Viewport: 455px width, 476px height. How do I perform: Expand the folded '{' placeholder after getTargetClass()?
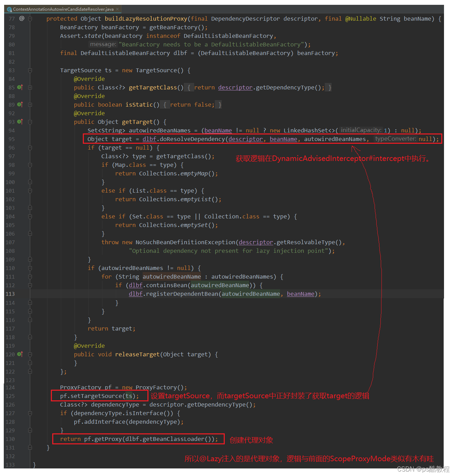pyautogui.click(x=189, y=87)
